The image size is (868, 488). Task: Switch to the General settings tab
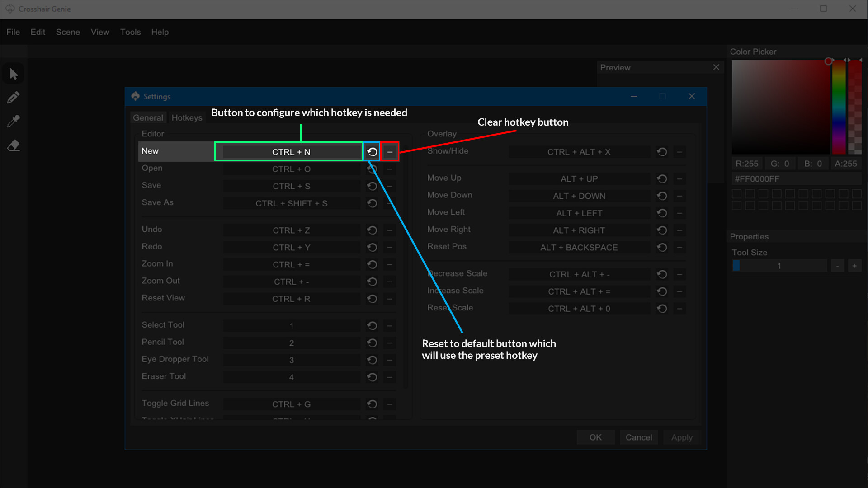point(148,117)
